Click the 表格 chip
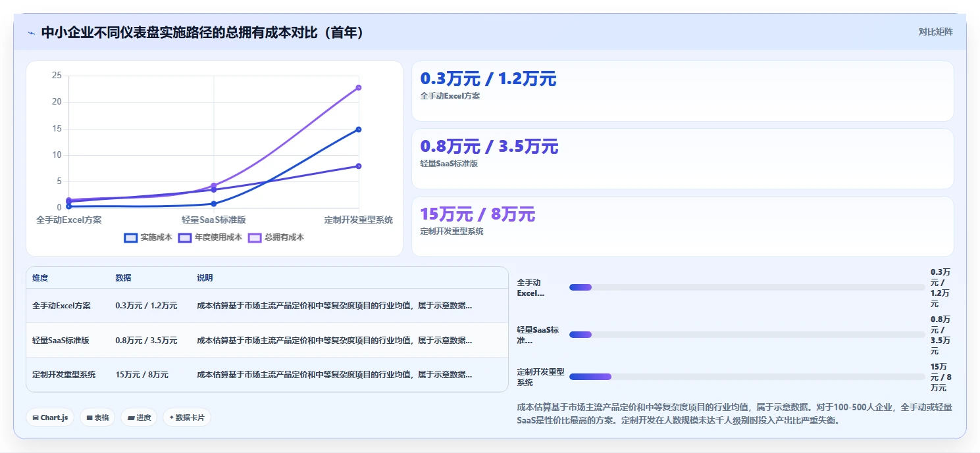Image resolution: width=980 pixels, height=453 pixels. [98, 417]
